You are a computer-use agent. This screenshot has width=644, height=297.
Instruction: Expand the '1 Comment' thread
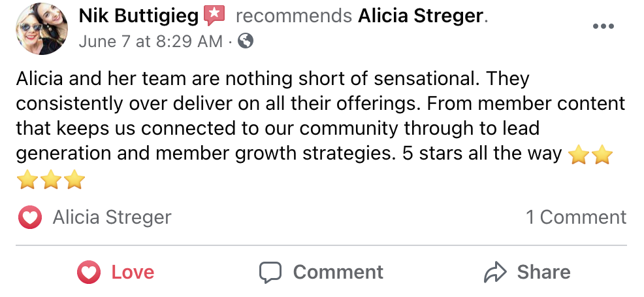(x=576, y=217)
